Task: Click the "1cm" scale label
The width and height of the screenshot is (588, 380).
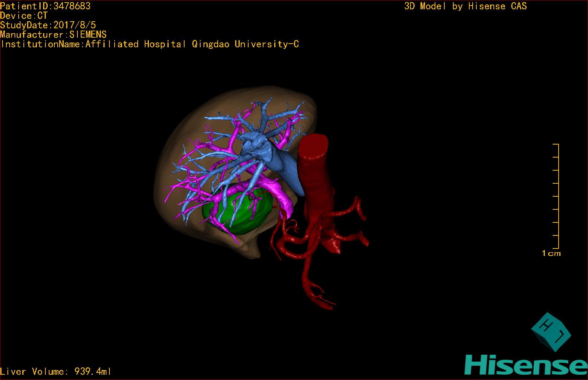Action: (x=551, y=253)
